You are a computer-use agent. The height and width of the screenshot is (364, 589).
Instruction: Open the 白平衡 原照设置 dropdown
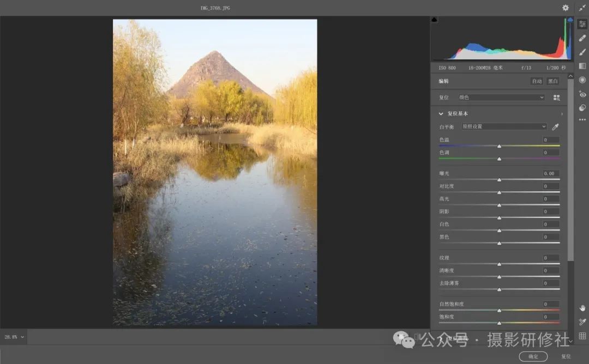click(x=504, y=126)
